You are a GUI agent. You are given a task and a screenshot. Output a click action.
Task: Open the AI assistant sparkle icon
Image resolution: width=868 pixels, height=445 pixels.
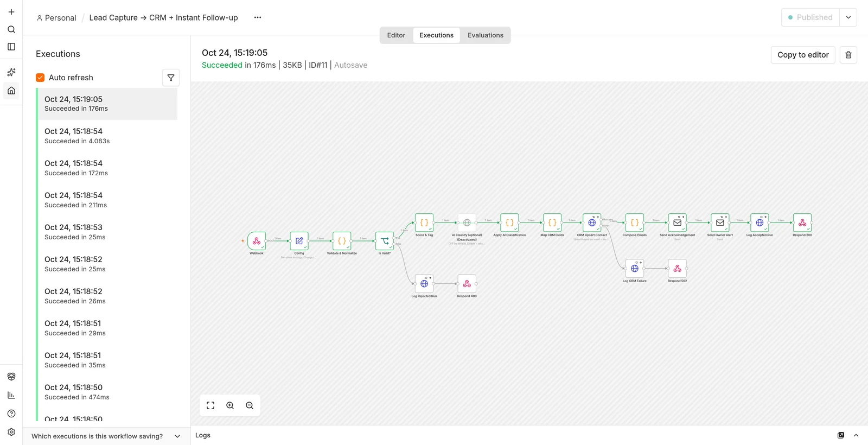[x=11, y=72]
